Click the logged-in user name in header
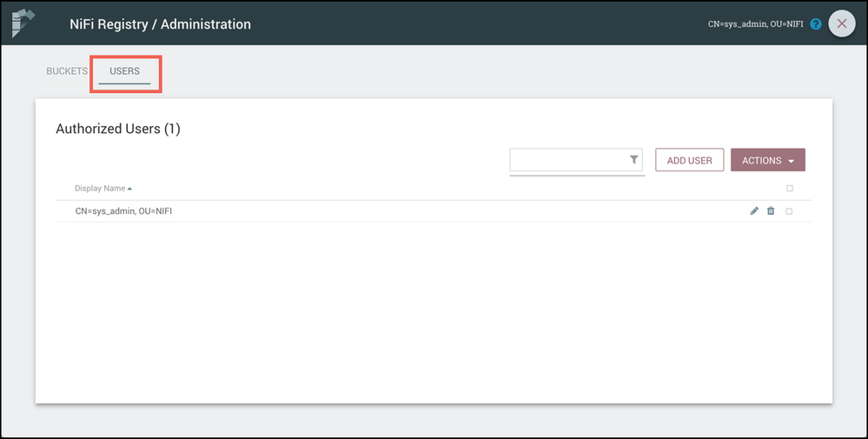The image size is (868, 439). pyautogui.click(x=755, y=24)
